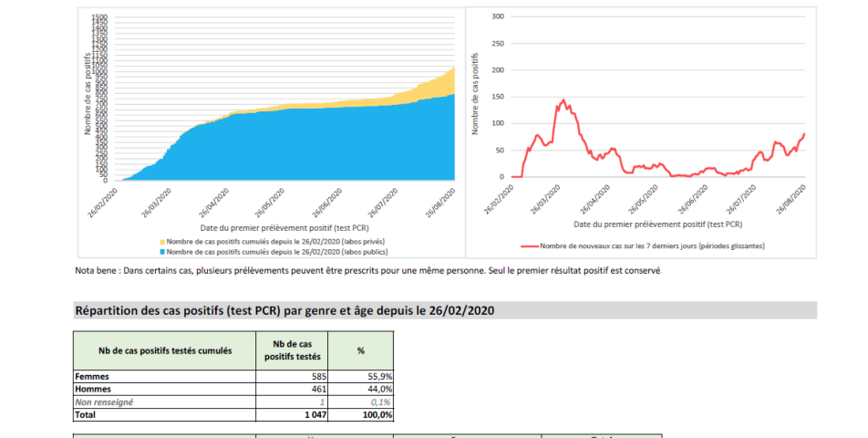Click the Non renseigné row label
This screenshot has width=868, height=438.
click(105, 401)
